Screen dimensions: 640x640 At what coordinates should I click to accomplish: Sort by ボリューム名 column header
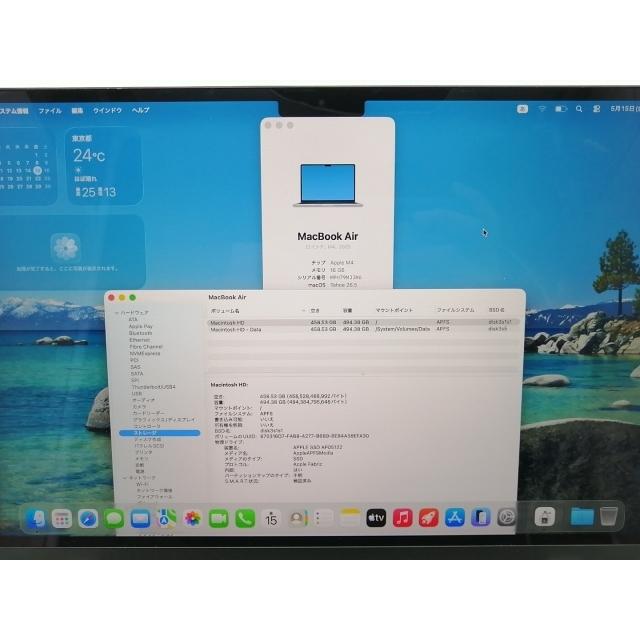(225, 311)
